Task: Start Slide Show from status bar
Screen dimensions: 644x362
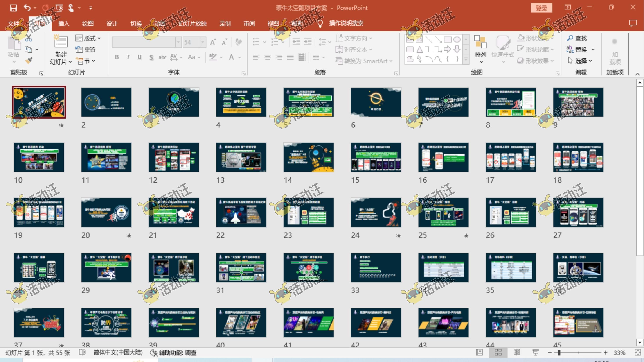Action: (536, 353)
